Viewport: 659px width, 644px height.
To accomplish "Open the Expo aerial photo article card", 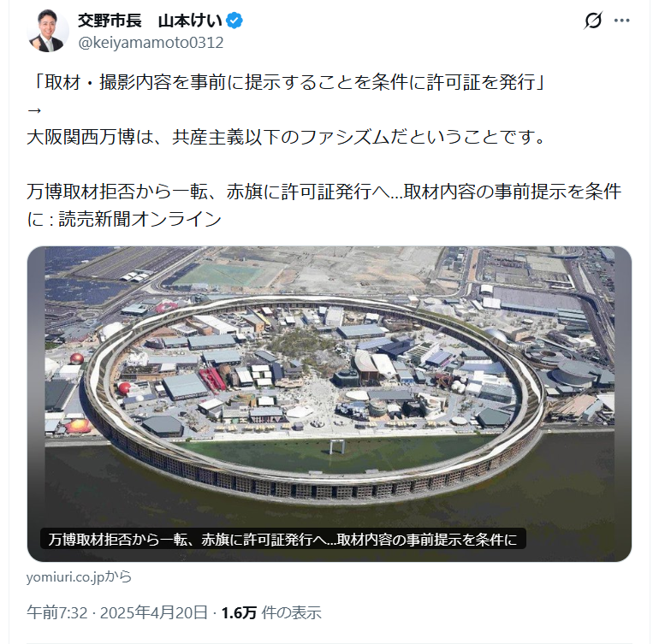I will pos(329,404).
